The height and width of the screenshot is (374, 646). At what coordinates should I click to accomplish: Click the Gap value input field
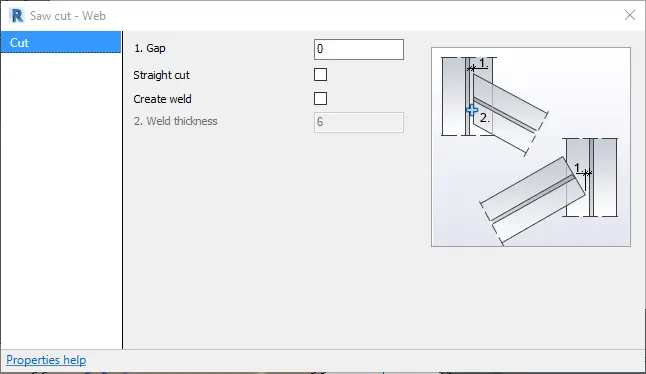pyautogui.click(x=358, y=49)
